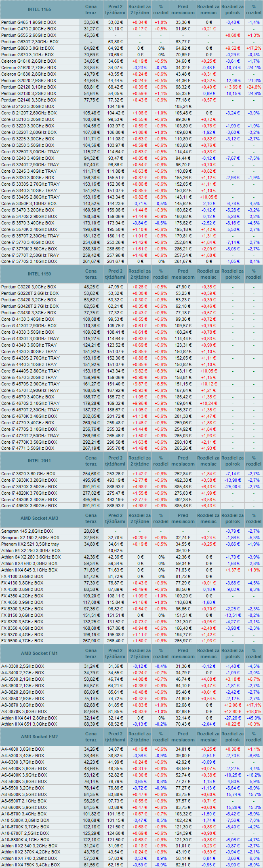This screenshot has height=868, width=263.
Task: Click the FX 4100 3.6GHz BOX name
Action: pyautogui.click(x=22, y=576)
